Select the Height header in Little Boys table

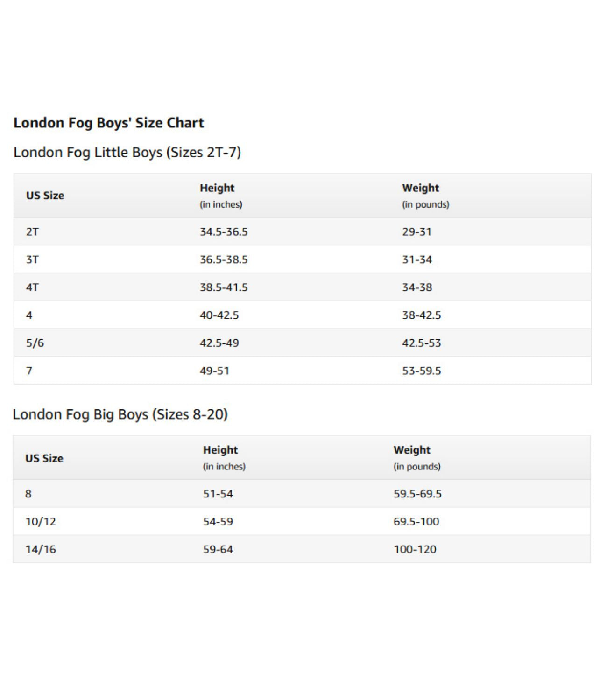point(217,188)
